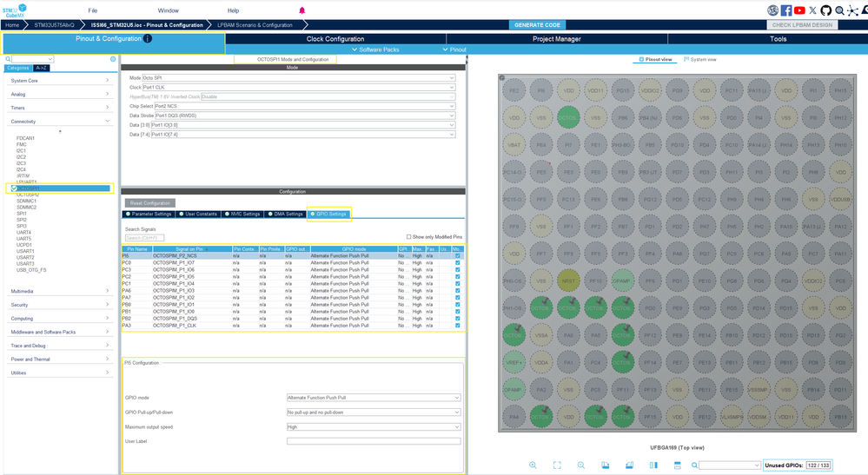Expand the System Core category
The image size is (868, 475).
(x=60, y=81)
